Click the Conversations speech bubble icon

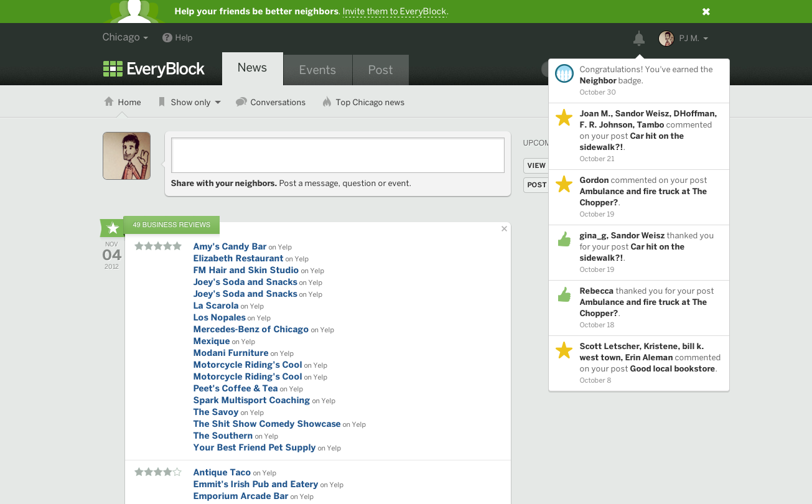(241, 102)
